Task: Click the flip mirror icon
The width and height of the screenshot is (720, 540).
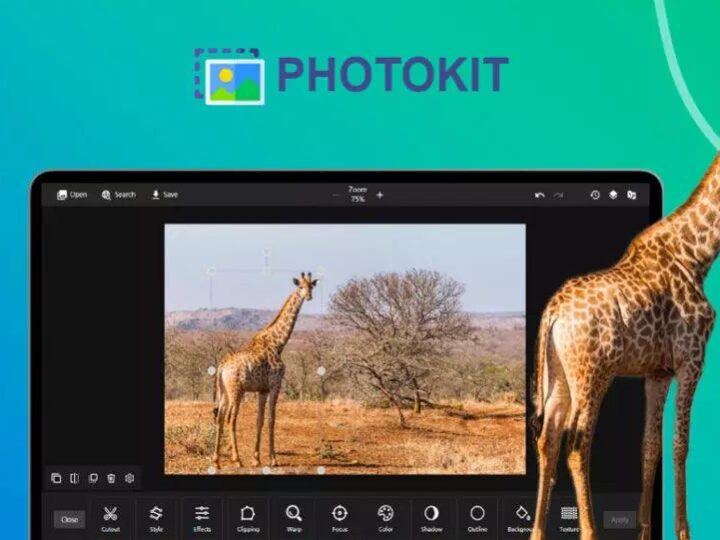Action: (74, 478)
